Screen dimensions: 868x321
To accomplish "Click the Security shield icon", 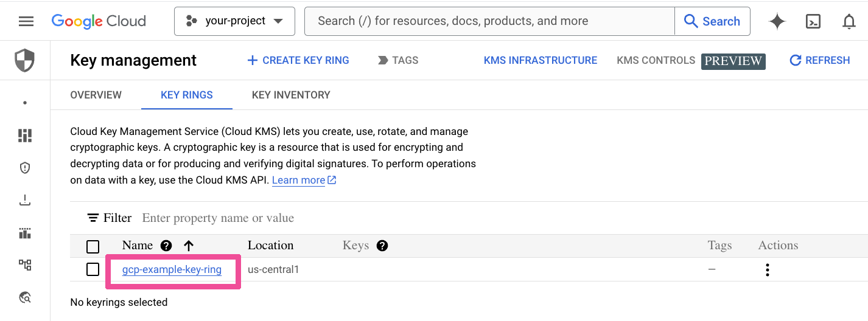I will [x=25, y=60].
